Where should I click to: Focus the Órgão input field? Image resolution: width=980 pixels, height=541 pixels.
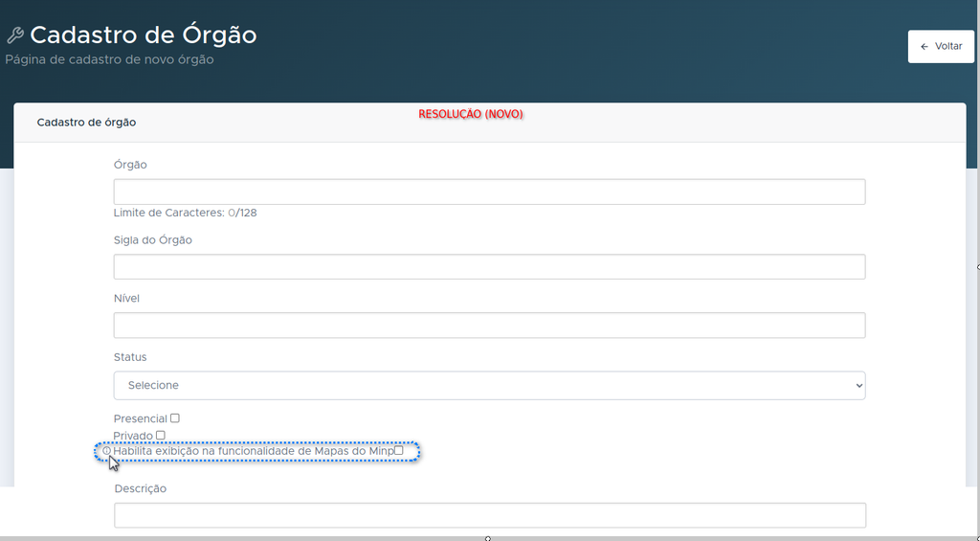point(489,192)
